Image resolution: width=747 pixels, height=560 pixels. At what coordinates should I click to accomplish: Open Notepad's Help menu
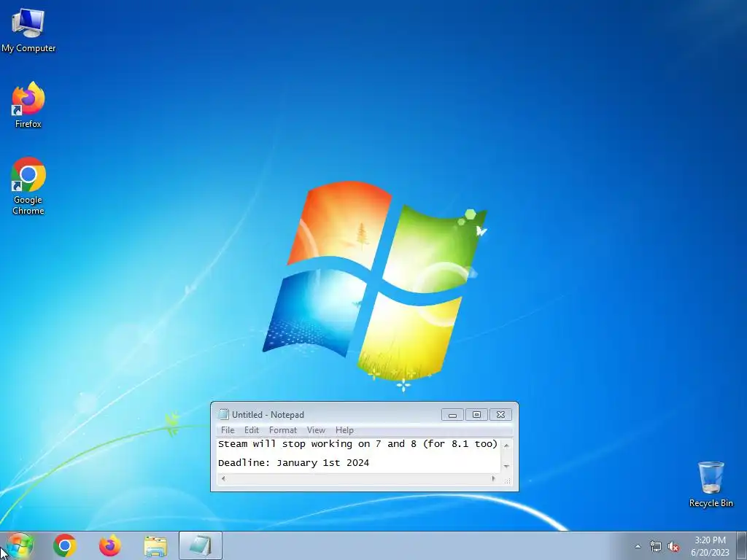point(344,430)
